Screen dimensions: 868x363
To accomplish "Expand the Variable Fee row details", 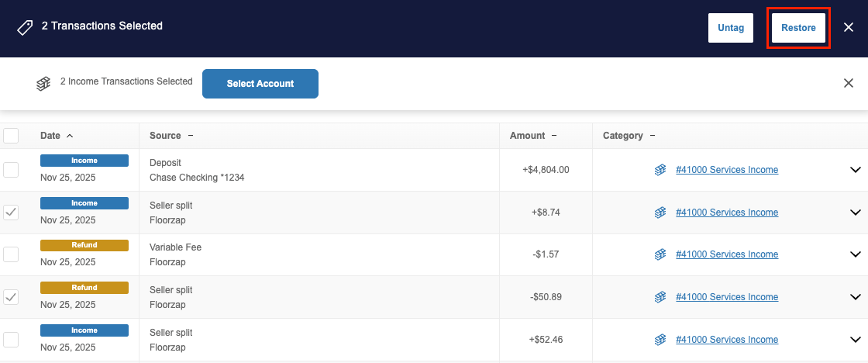I will point(856,254).
